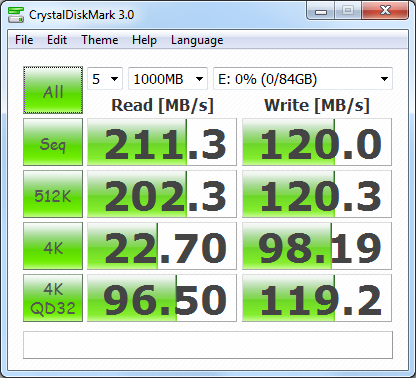Click the 4K QD32 write result 119.2
This screenshot has width=416, height=378.
click(317, 298)
